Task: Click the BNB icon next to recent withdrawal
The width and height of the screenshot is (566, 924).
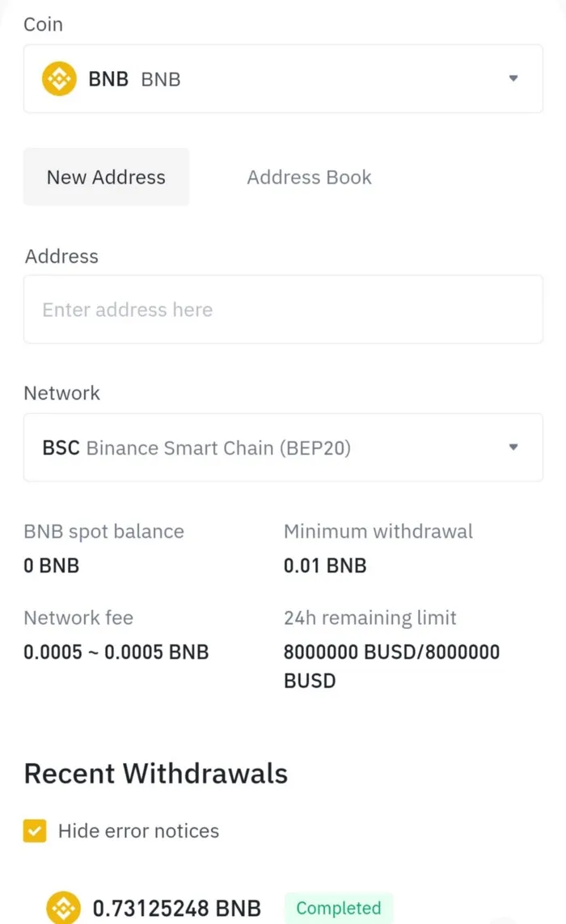Action: pos(62,909)
